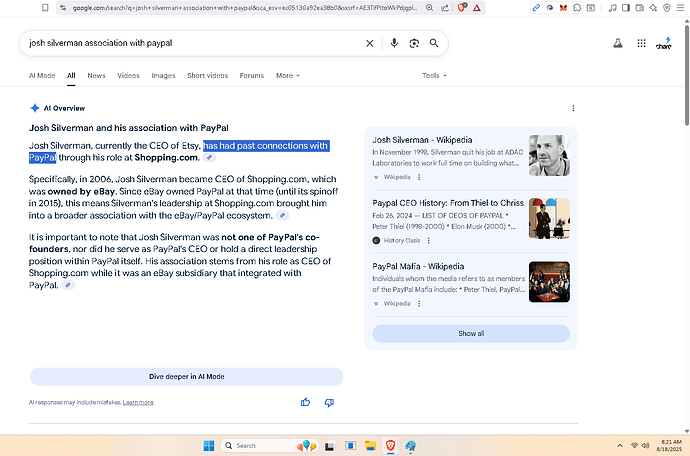The width and height of the screenshot is (690, 456).
Task: Switch to Videos tab
Action: coord(128,76)
